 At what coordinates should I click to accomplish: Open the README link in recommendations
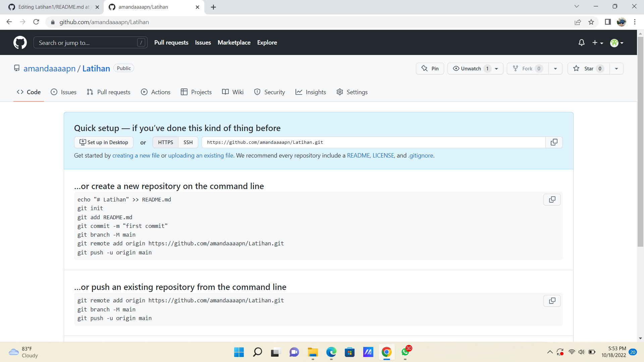(358, 156)
